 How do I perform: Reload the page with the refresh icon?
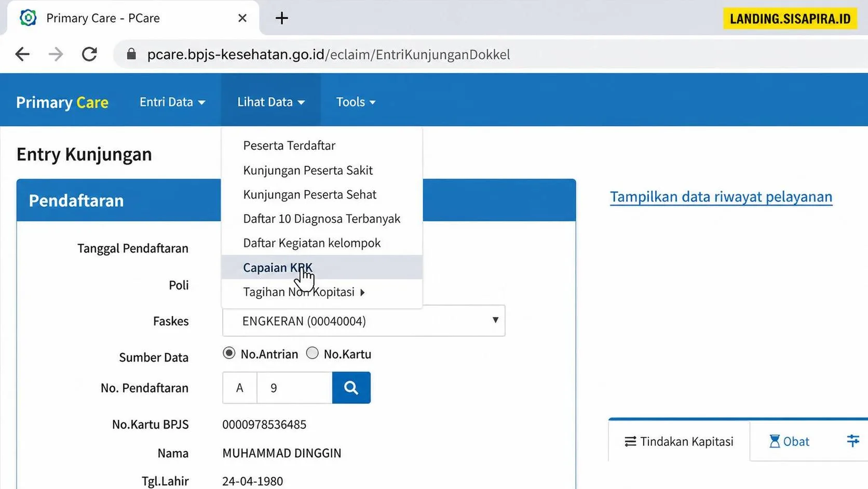89,54
